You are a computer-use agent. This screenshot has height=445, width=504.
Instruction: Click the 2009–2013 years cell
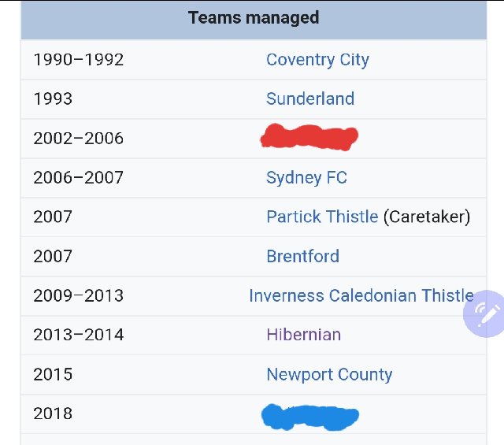pyautogui.click(x=79, y=296)
